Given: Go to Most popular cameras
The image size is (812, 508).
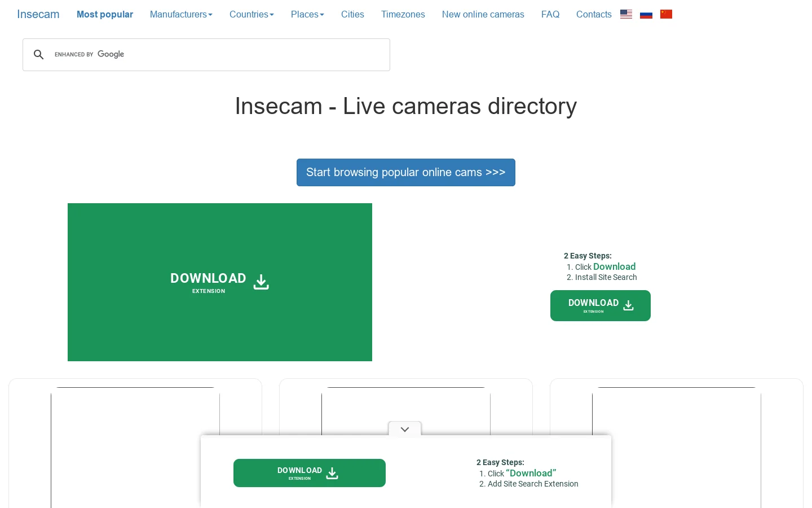Looking at the screenshot, I should (105, 14).
